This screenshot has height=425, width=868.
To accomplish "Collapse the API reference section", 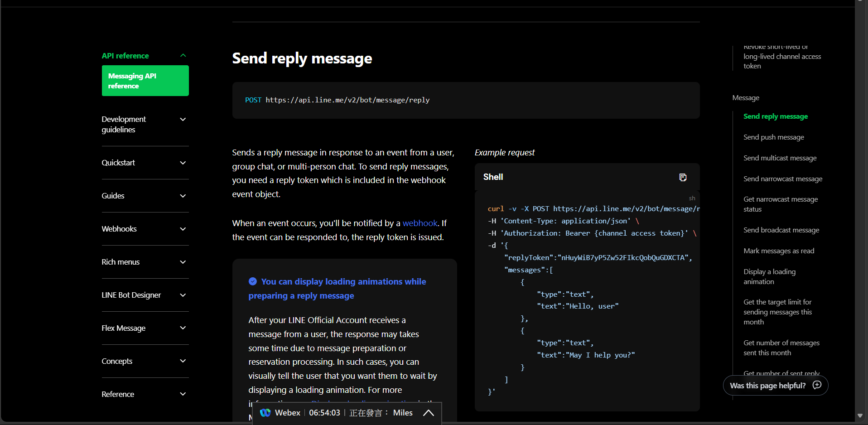I will 183,56.
